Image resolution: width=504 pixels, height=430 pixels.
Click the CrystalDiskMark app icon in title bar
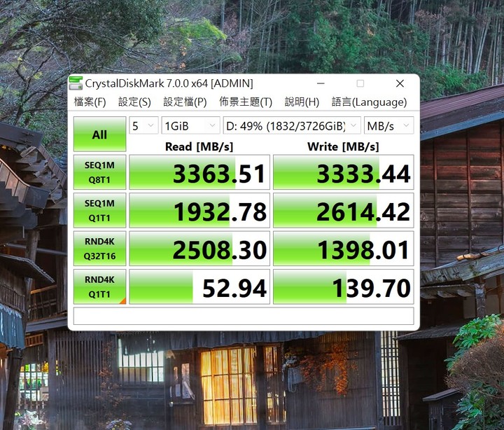(76, 83)
